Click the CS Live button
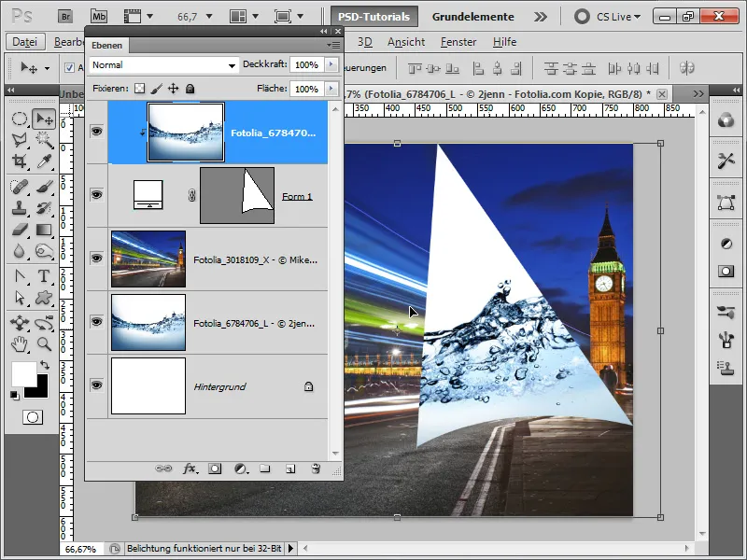 tap(607, 16)
